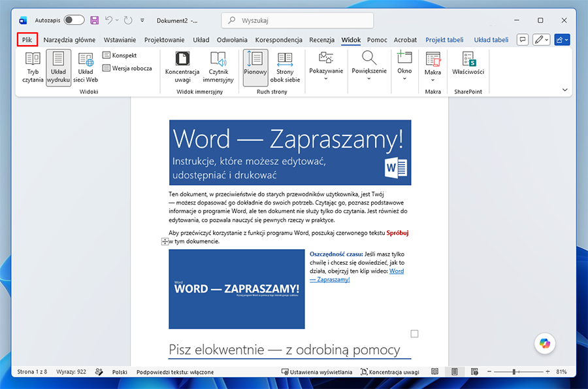The width and height of the screenshot is (588, 389).
Task: Click the zoom slider handle
Action: click(x=514, y=372)
